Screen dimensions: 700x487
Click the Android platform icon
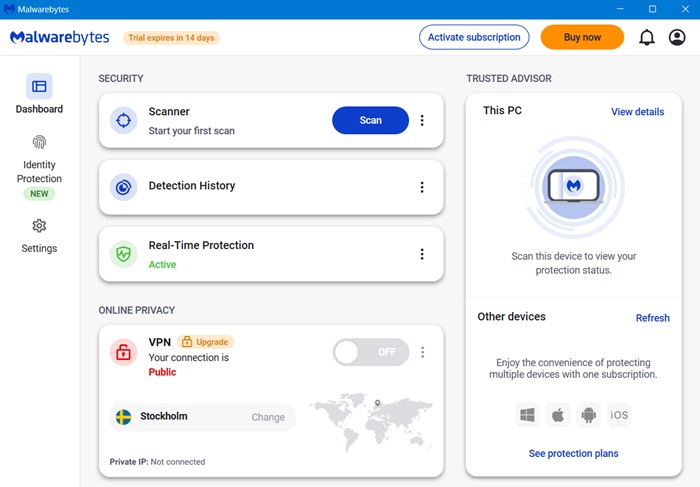[588, 415]
